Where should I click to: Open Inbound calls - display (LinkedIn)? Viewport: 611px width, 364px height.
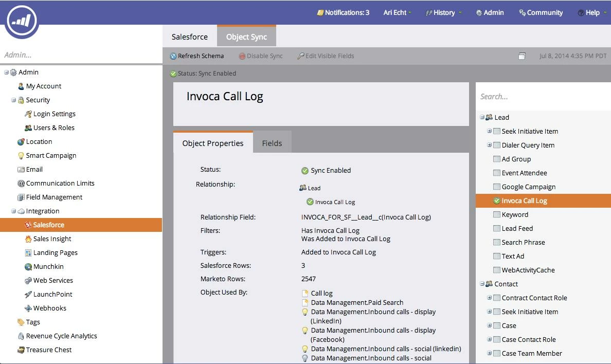coord(369,316)
